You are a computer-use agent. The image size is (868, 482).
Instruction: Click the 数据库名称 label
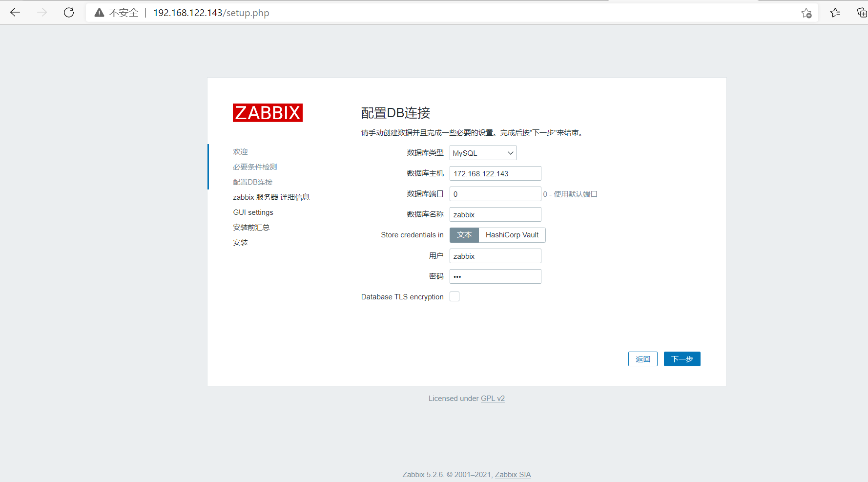coord(425,214)
